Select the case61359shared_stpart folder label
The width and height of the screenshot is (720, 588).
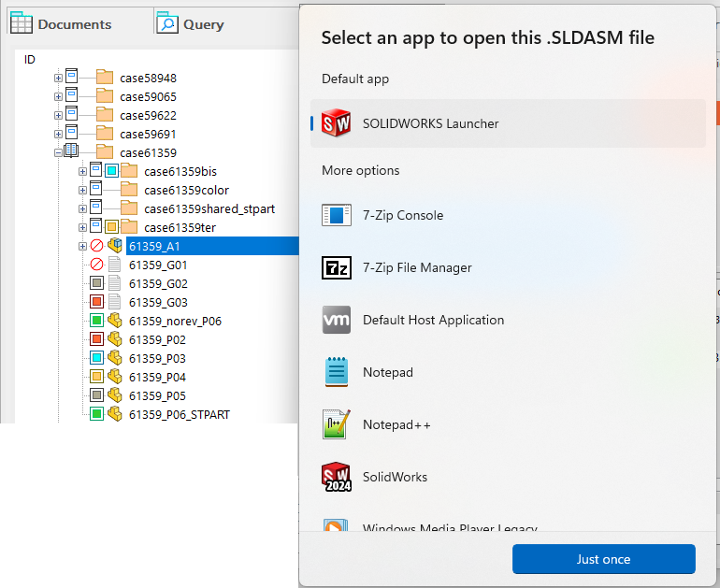tap(209, 208)
